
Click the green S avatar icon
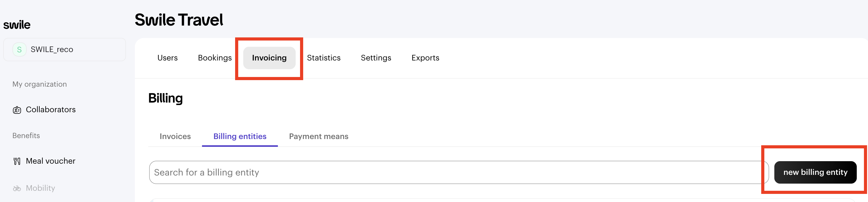19,50
